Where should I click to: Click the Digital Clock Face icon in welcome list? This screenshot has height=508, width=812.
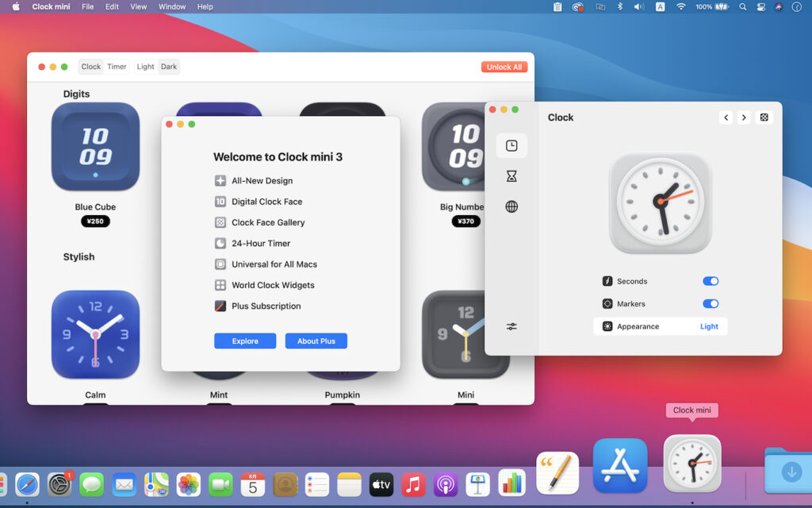(220, 202)
